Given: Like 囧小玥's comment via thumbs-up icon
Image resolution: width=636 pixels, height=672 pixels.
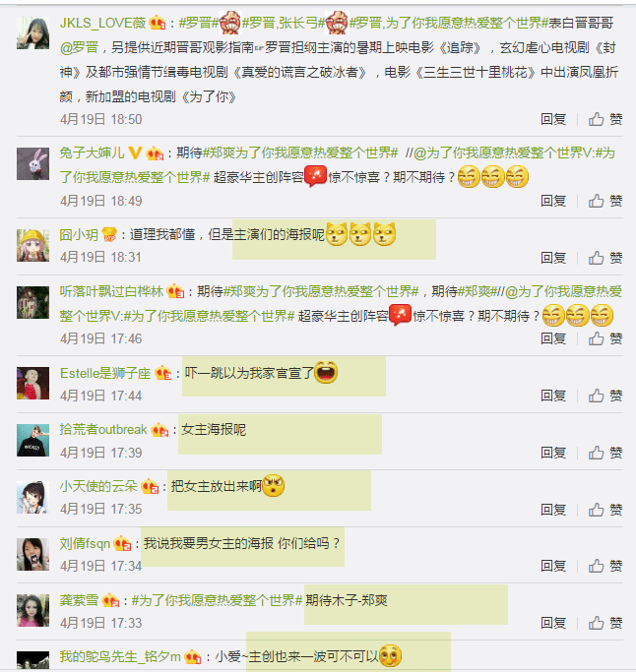Looking at the screenshot, I should (x=596, y=258).
